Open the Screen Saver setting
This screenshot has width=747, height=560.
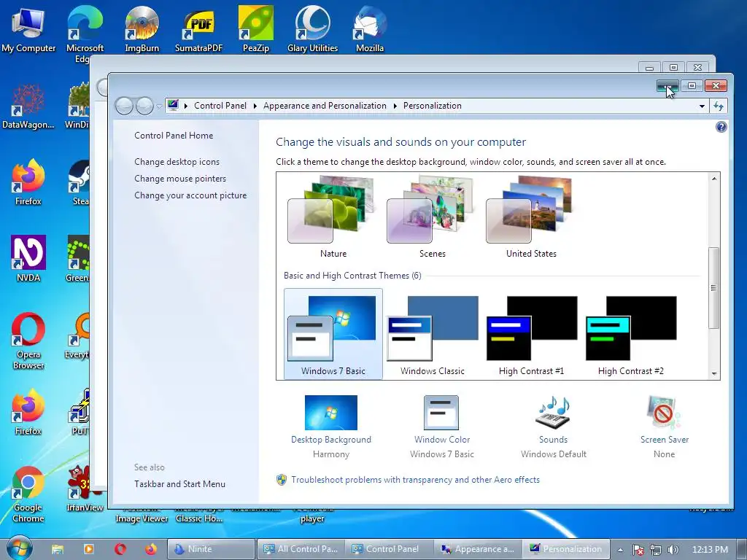664,427
